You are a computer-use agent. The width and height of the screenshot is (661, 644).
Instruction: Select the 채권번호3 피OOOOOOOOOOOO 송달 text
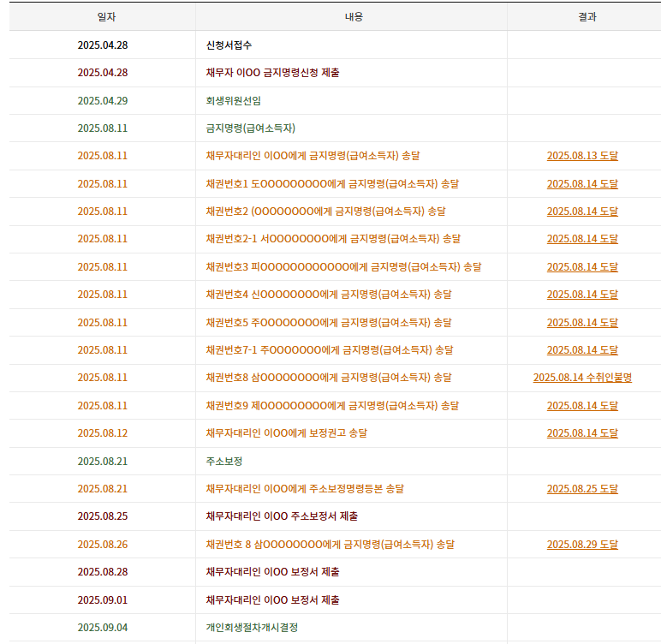pyautogui.click(x=343, y=267)
